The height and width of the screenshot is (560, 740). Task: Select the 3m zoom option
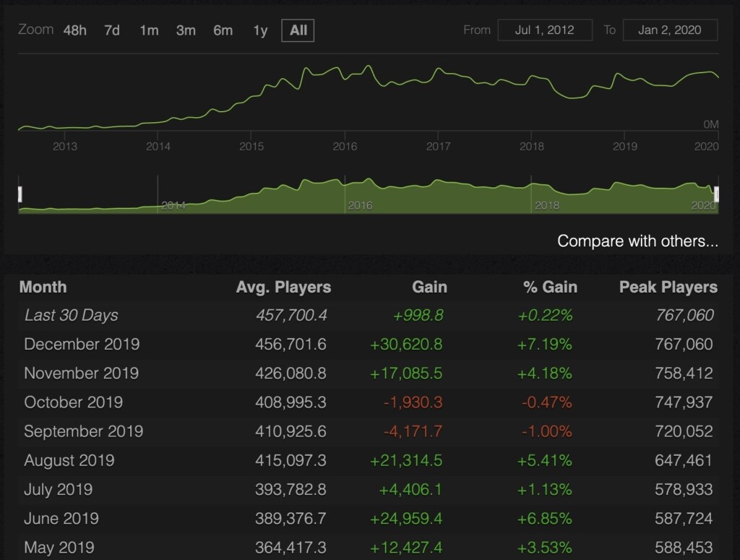point(186,30)
